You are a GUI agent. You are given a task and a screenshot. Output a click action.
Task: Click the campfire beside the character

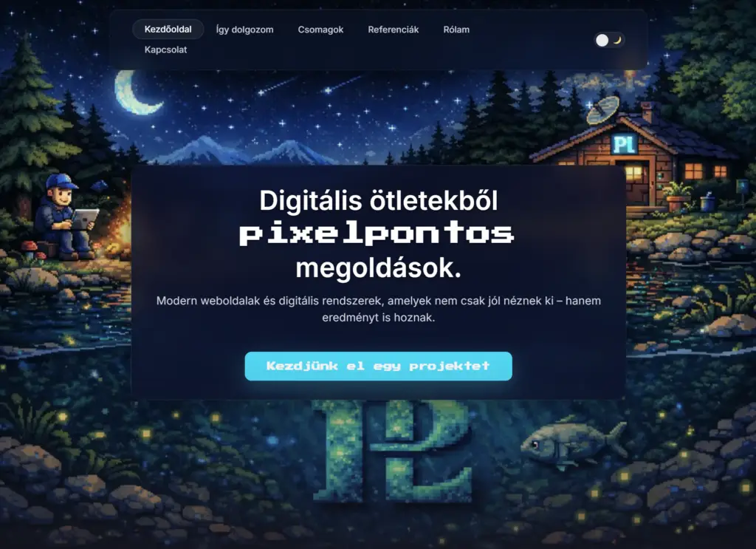(120, 226)
